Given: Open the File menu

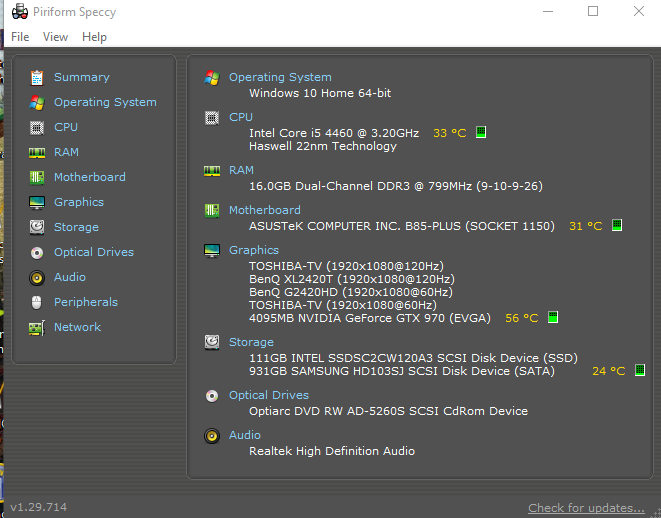Looking at the screenshot, I should [20, 37].
